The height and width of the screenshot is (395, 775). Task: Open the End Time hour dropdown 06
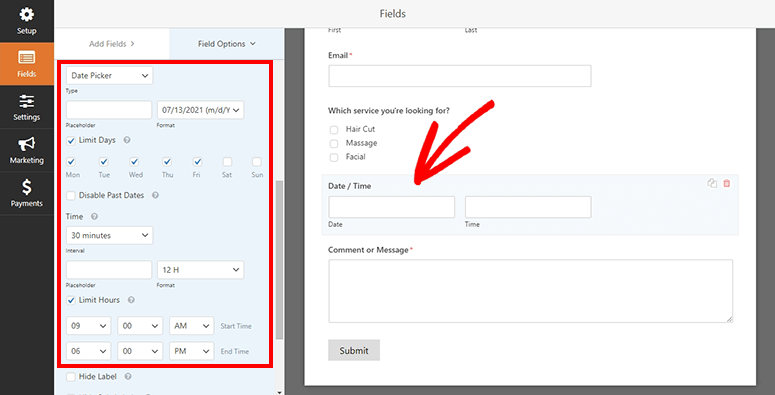(89, 351)
